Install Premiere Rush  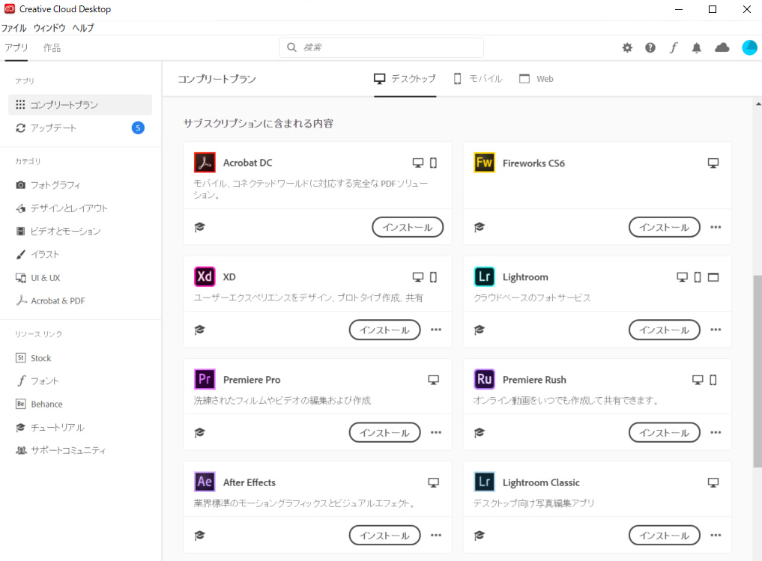coord(664,433)
